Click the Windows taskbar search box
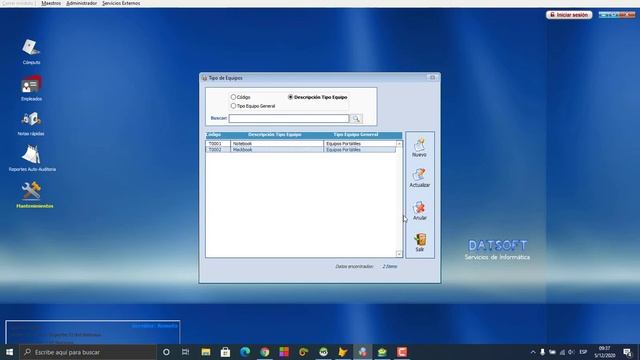 [88, 352]
